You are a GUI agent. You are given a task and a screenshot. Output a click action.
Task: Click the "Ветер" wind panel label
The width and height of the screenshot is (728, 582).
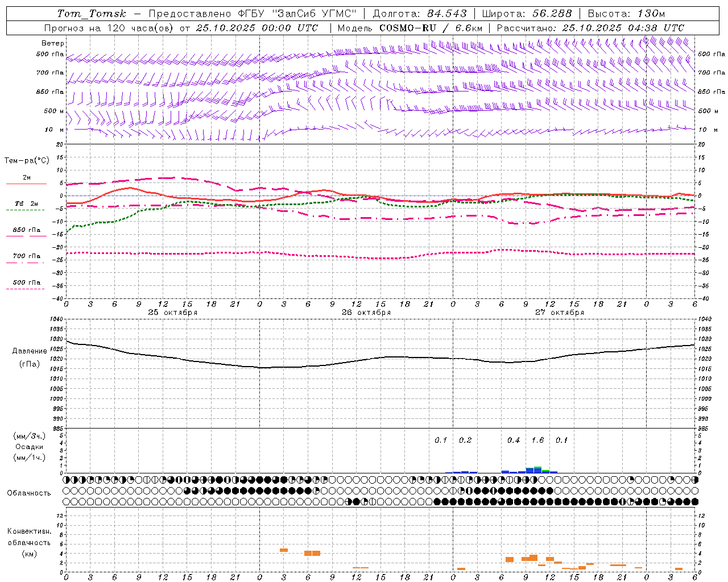point(53,43)
